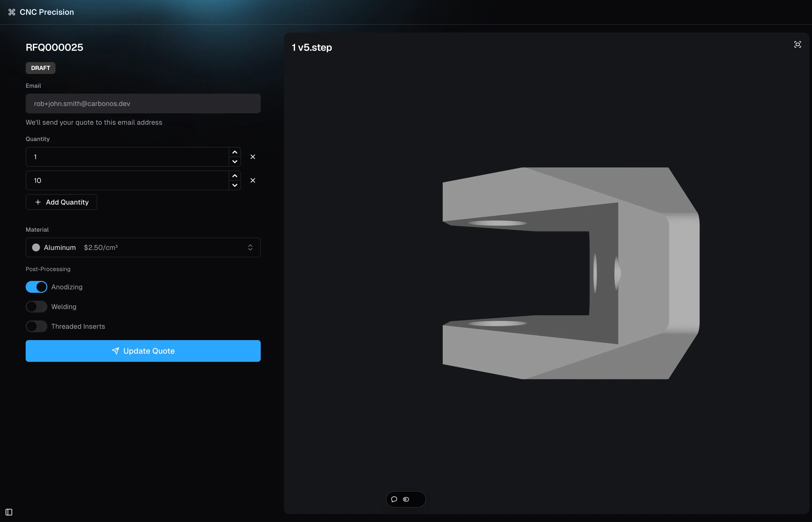Remove the quantity 1 row

pyautogui.click(x=253, y=157)
